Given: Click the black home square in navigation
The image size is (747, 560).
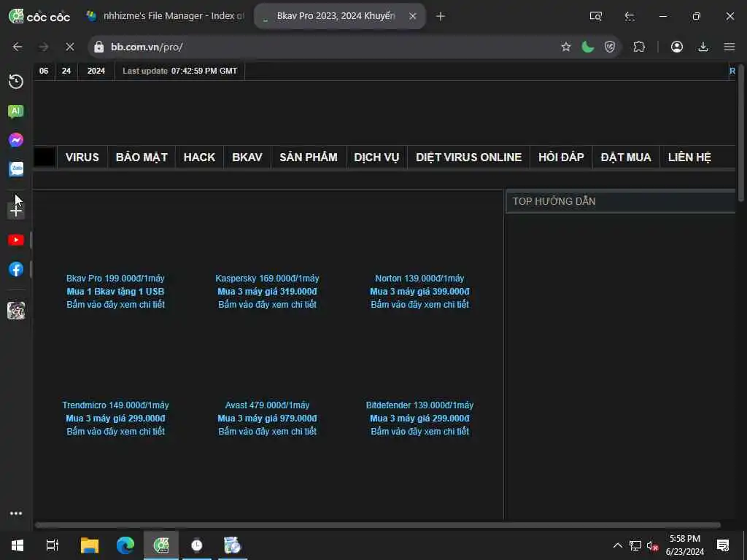Looking at the screenshot, I should (44, 157).
